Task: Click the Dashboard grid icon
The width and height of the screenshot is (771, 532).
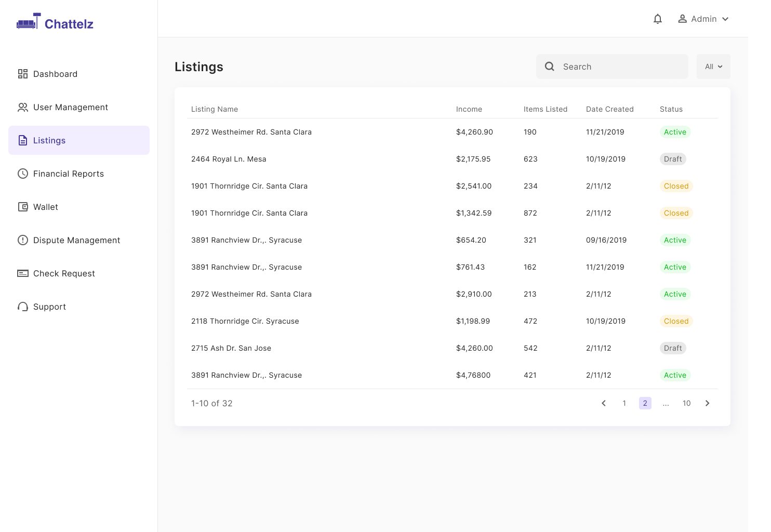Action: [23, 74]
